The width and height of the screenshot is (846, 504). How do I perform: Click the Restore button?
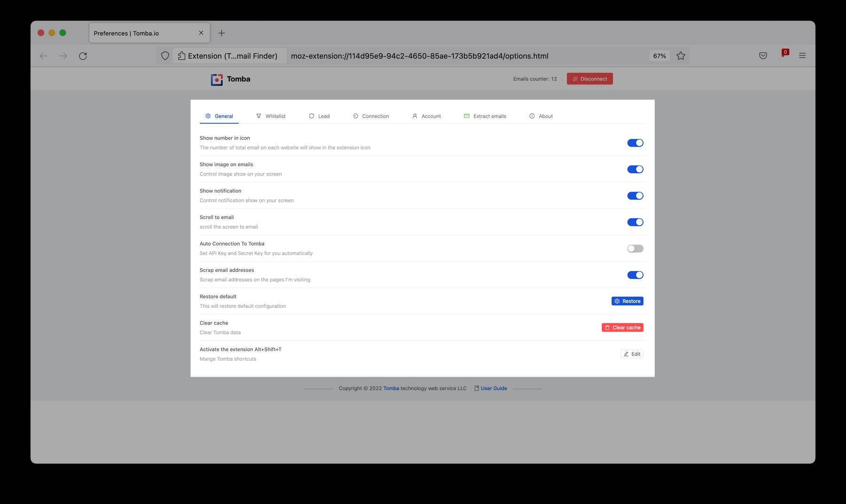(627, 301)
